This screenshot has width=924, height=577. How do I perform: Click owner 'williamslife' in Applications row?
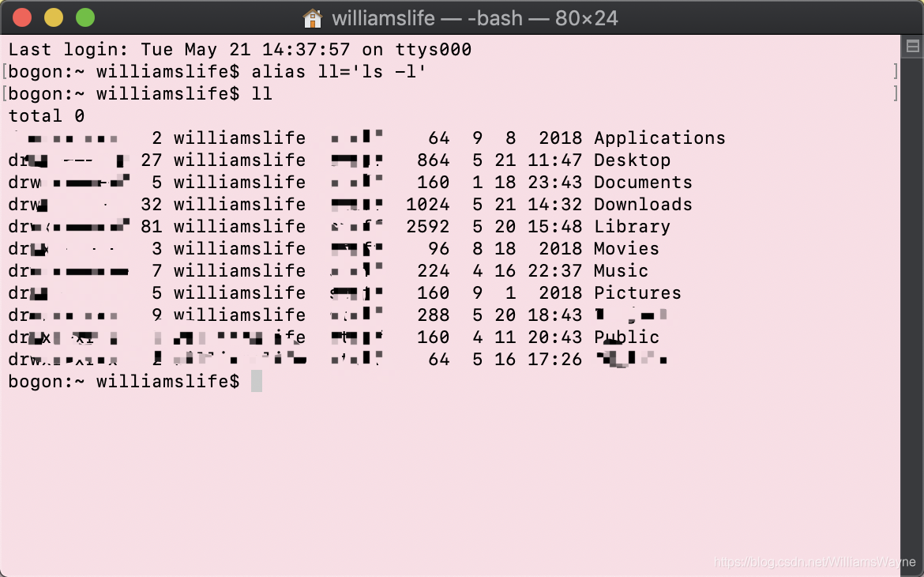coord(239,138)
